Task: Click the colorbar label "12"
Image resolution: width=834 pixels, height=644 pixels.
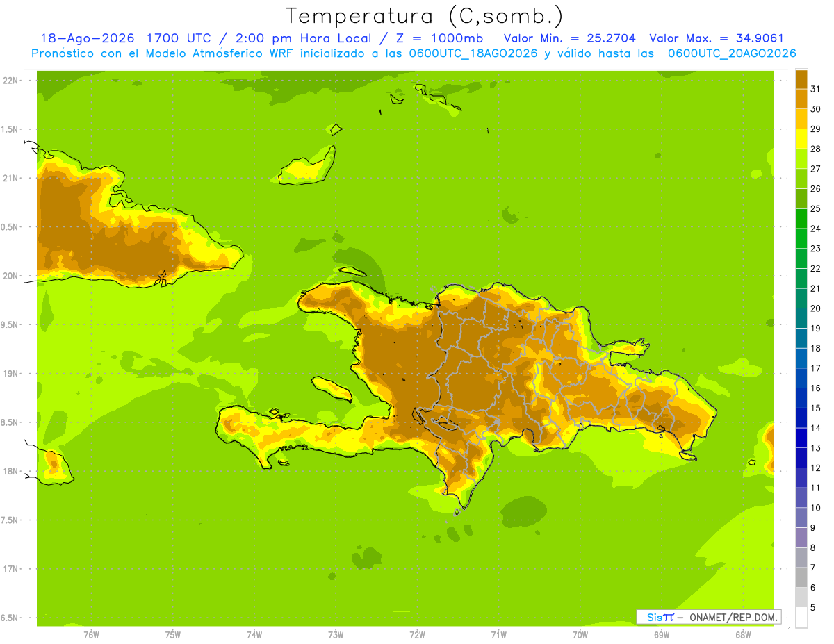Action: [x=816, y=468]
